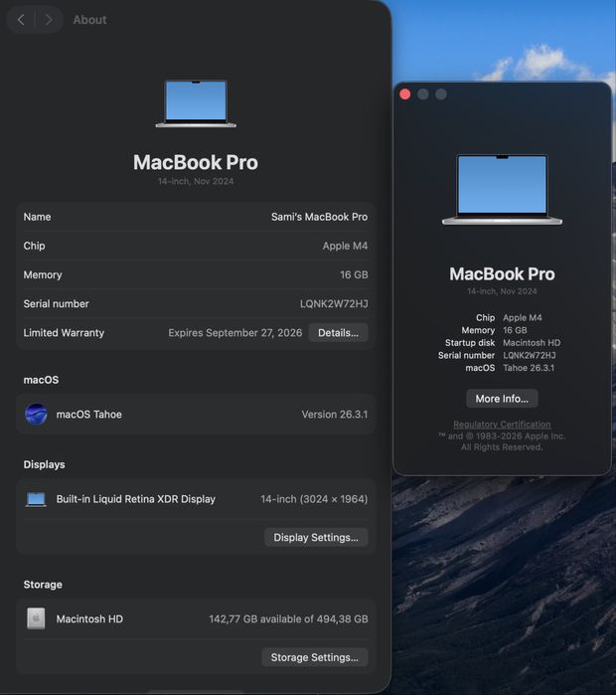Viewport: 616px width, 695px height.
Task: Select serial number LQNK2W72HJ in Settings
Action: point(334,303)
